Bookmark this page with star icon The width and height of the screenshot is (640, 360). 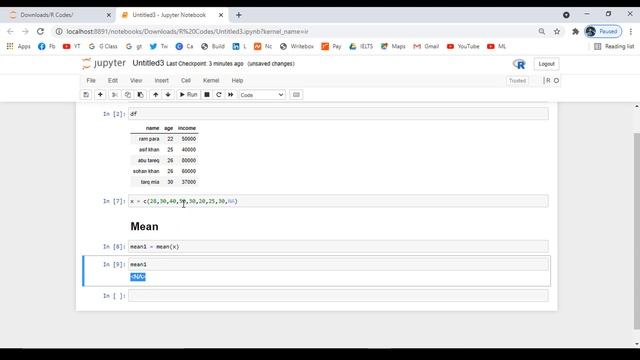[x=557, y=31]
